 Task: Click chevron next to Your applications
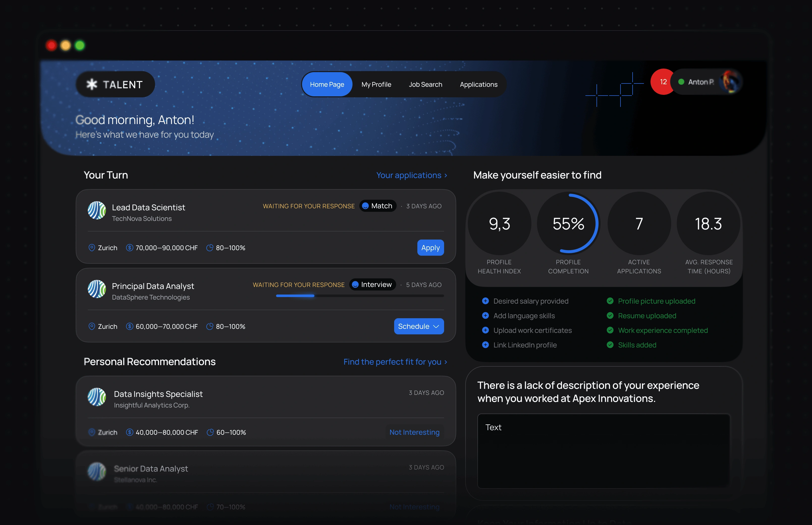click(446, 175)
